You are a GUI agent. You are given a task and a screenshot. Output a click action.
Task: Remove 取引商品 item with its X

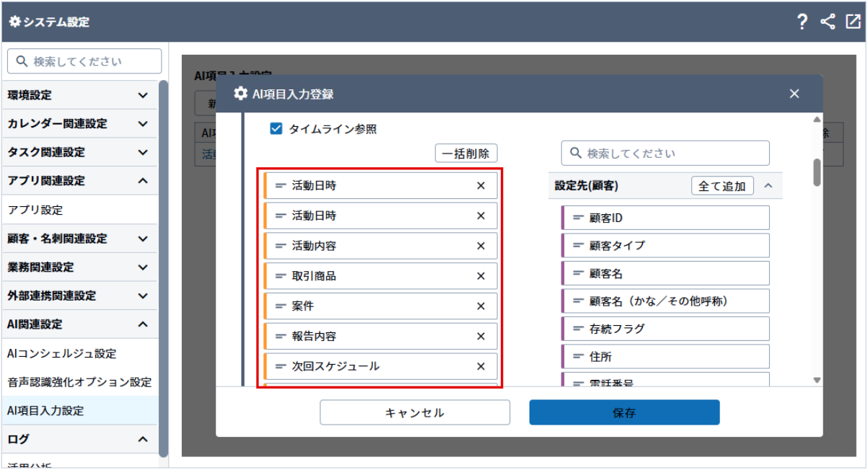481,276
